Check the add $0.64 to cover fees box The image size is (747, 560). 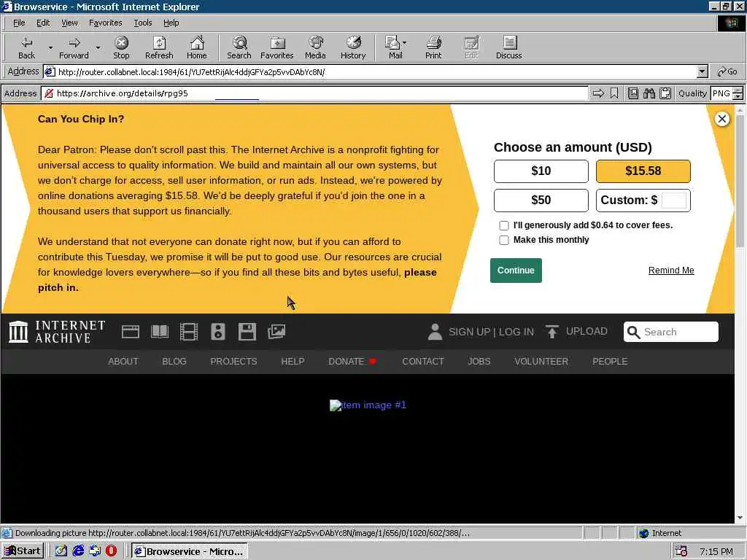[503, 225]
